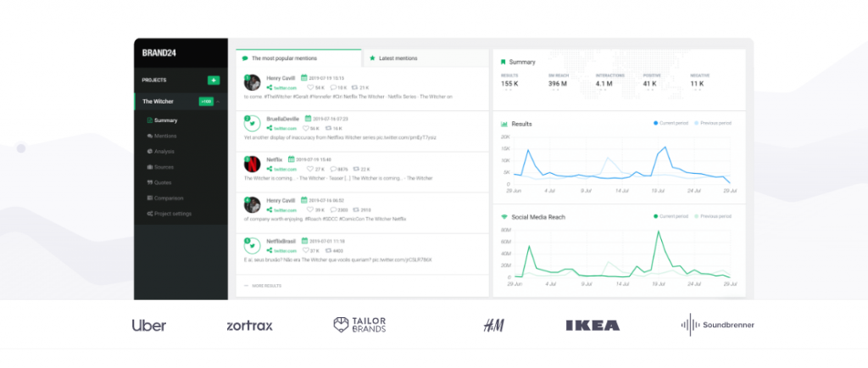This screenshot has height=368, width=868.
Task: Click the heart icon showing 39 K
Action: click(310, 209)
